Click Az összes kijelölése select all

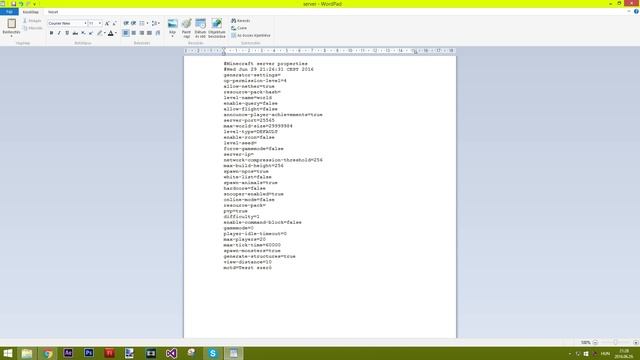[251, 36]
